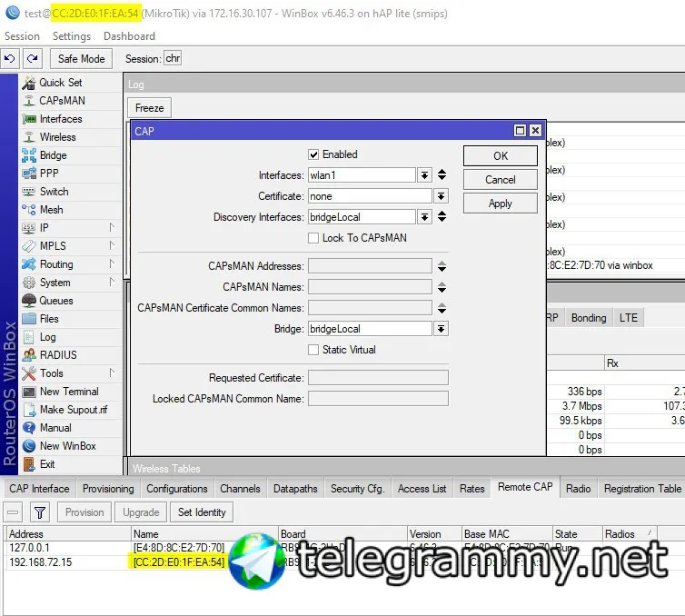Click the CAPsMAN Addresses input field

point(370,266)
